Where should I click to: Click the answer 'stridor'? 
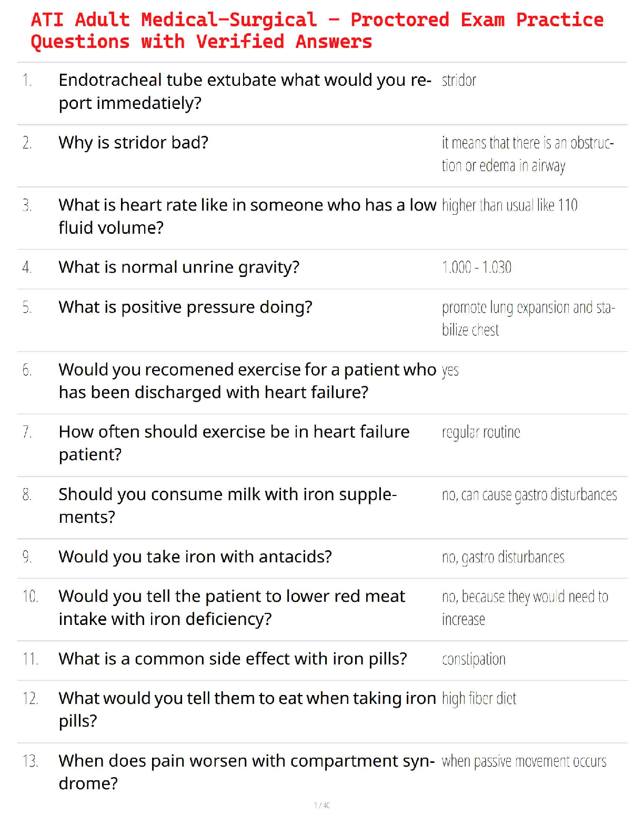coord(459,80)
